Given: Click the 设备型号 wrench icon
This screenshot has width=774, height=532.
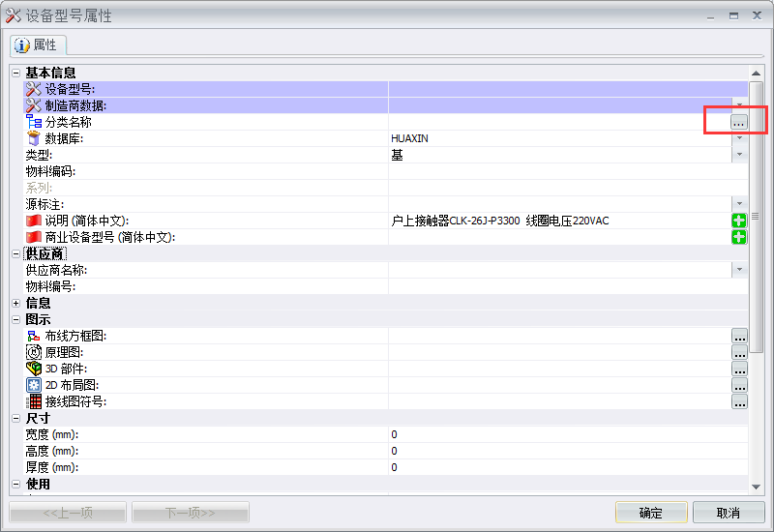Looking at the screenshot, I should pos(33,89).
